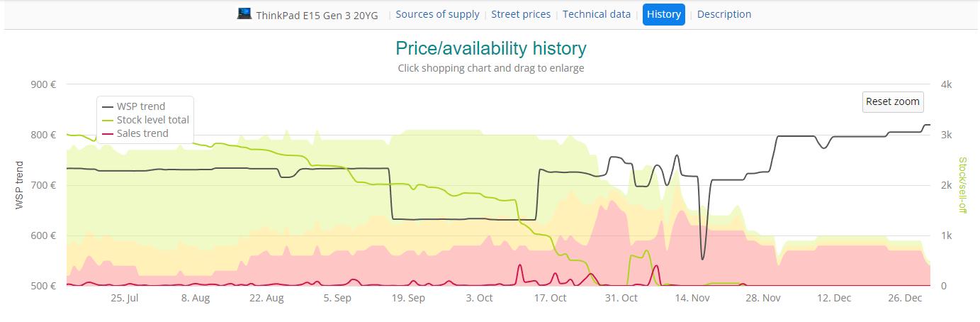Click the 3k stock axis label
The height and width of the screenshot is (322, 980).
945,135
